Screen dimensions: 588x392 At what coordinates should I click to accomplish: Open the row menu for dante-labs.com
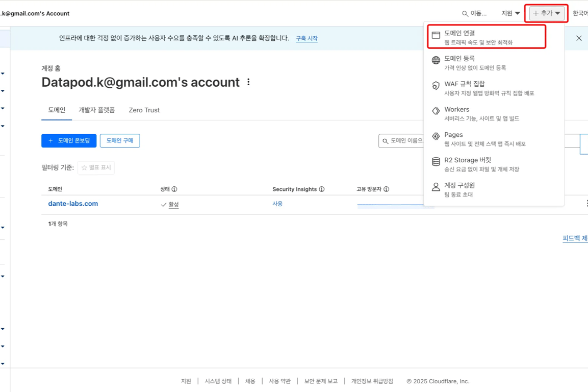click(x=586, y=204)
